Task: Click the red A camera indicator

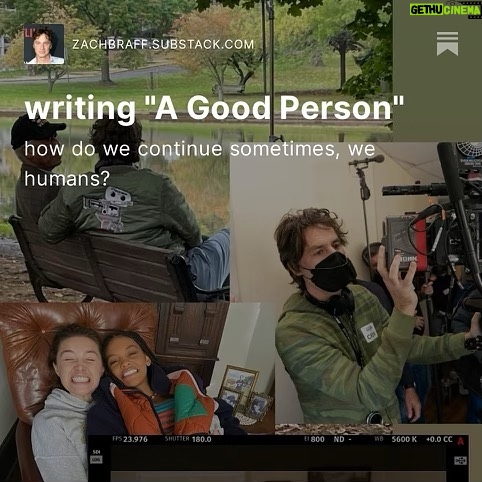Action: click(461, 441)
